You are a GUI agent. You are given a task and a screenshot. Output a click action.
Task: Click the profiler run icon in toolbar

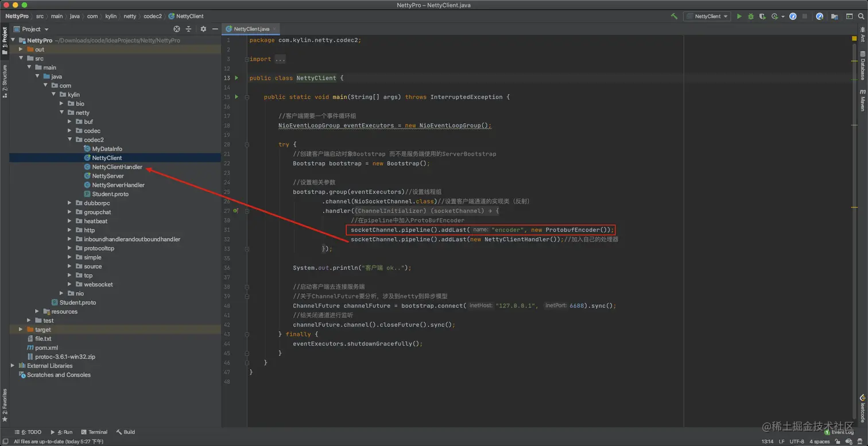(x=774, y=16)
